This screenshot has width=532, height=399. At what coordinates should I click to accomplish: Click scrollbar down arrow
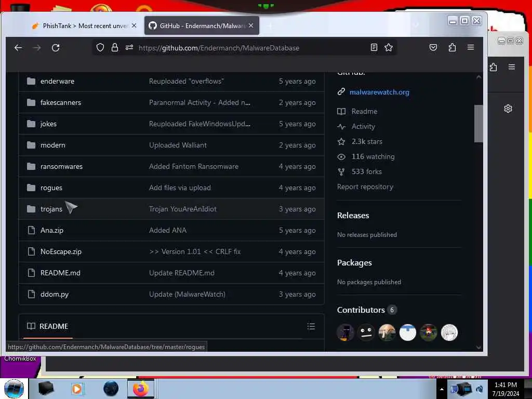pyautogui.click(x=478, y=347)
